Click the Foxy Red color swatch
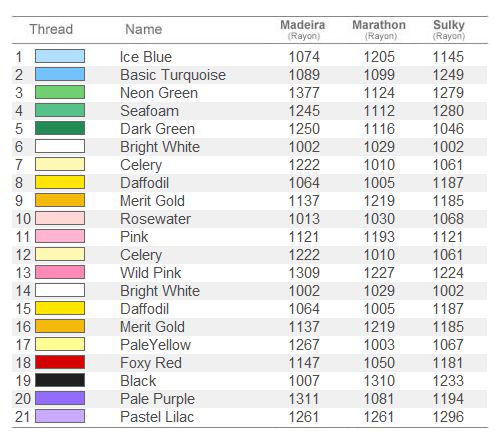500x438 pixels. point(60,362)
